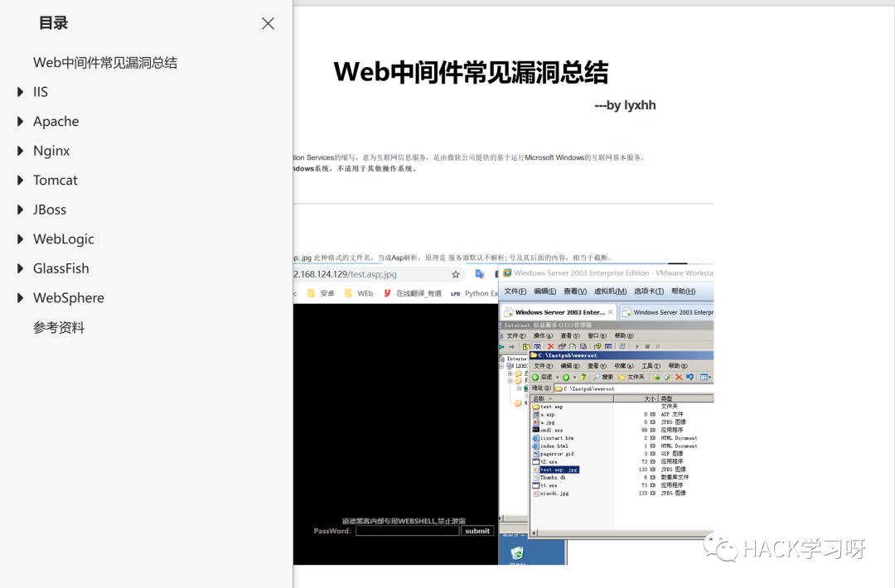Open VMware 虚拟机(M) menu

[x=610, y=292]
